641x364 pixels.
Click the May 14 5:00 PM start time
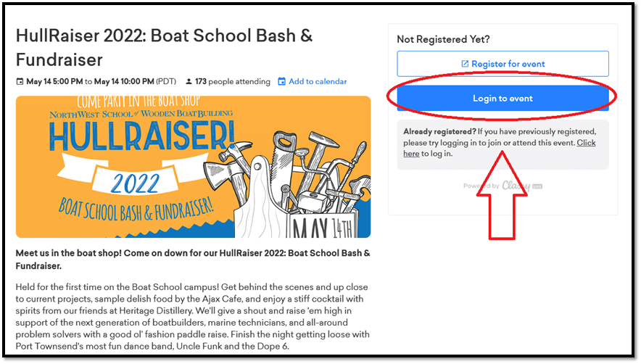(54, 81)
